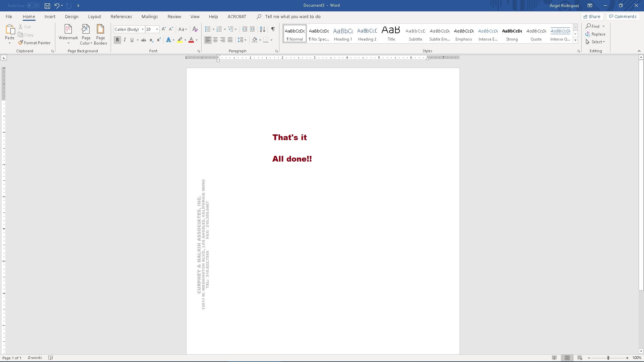Viewport: 644px width, 362px height.
Task: Click Clear All Formatting icon
Action: 195,29
